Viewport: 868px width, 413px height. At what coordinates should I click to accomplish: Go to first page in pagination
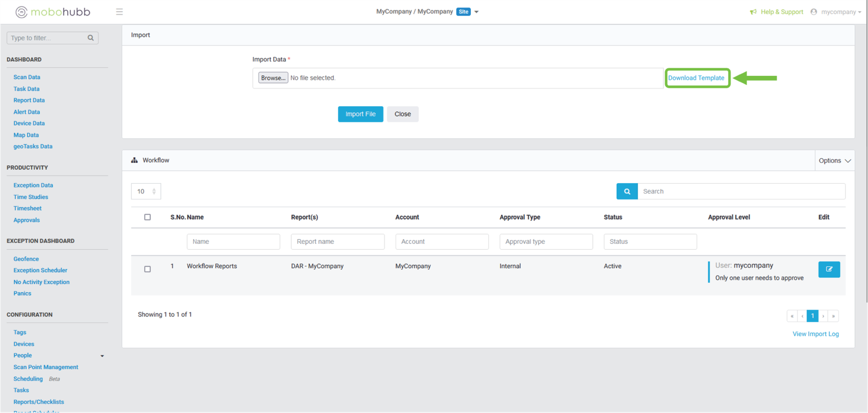point(792,316)
